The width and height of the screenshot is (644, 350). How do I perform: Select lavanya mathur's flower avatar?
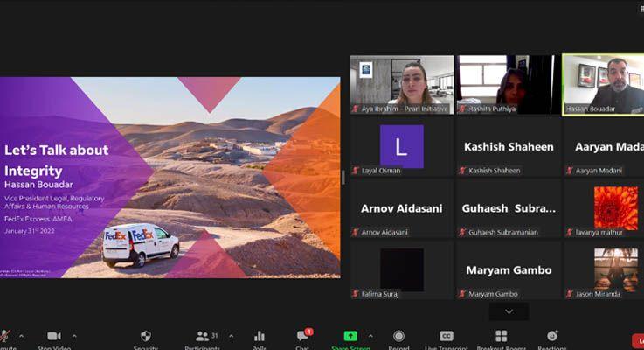coord(616,208)
